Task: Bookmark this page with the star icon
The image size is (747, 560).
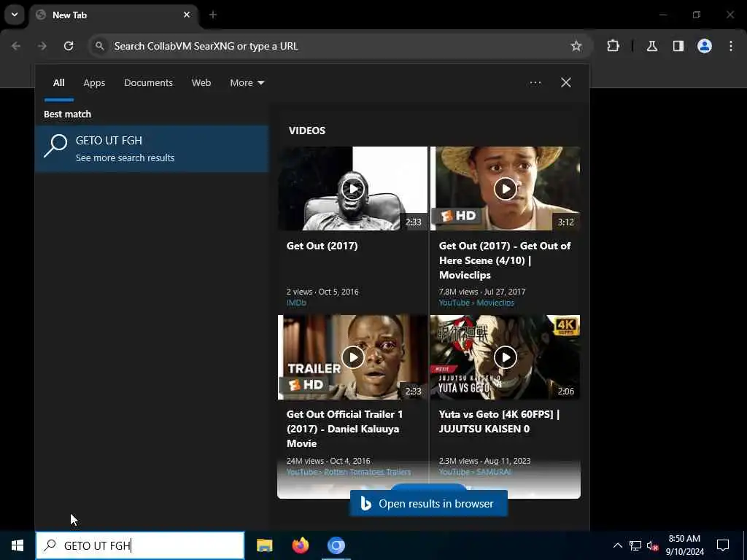Action: pyautogui.click(x=576, y=46)
